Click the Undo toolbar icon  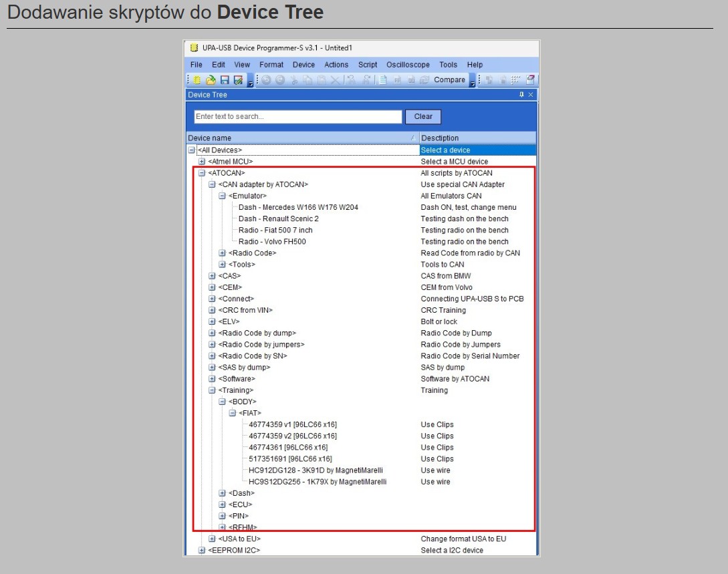tap(266, 80)
